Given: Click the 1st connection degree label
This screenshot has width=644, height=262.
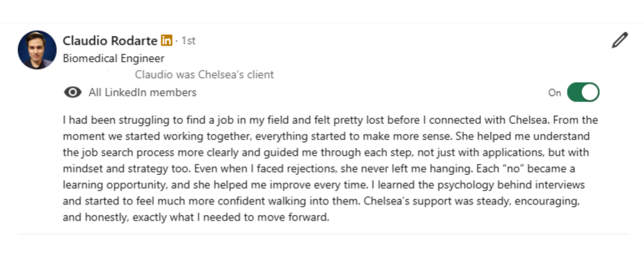Looking at the screenshot, I should 188,41.
